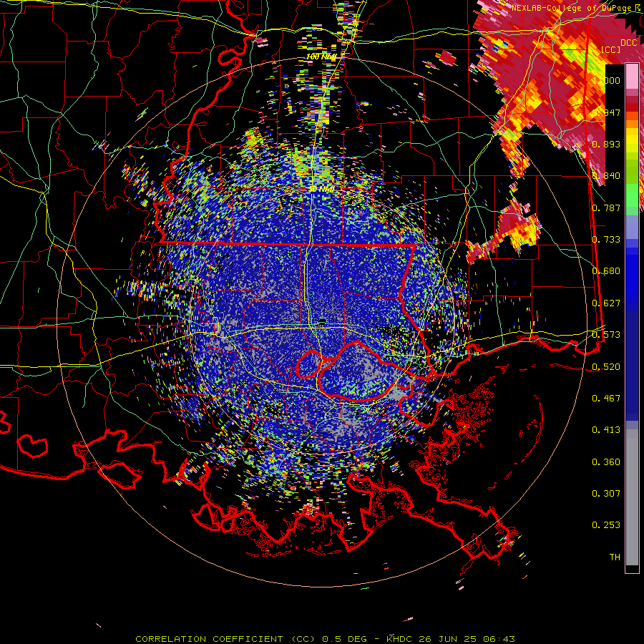Image resolution: width=644 pixels, height=644 pixels.
Task: Select the 0.733 legend value
Action: click(x=606, y=240)
